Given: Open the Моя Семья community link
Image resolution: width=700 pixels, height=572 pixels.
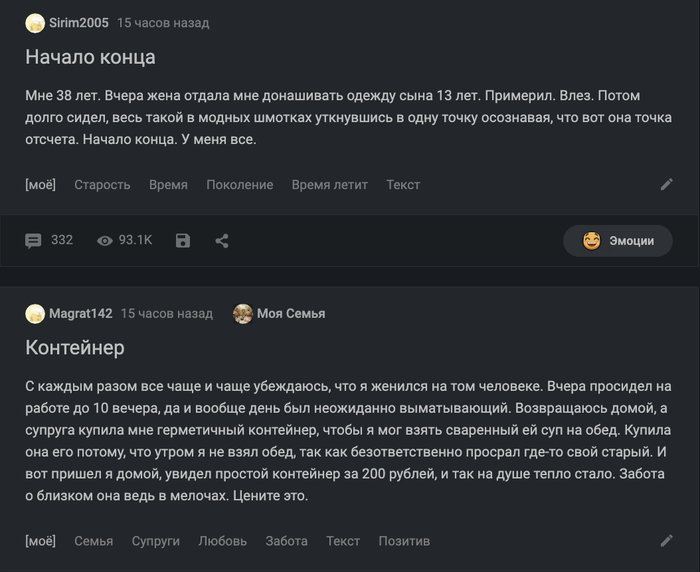Looking at the screenshot, I should pos(291,313).
